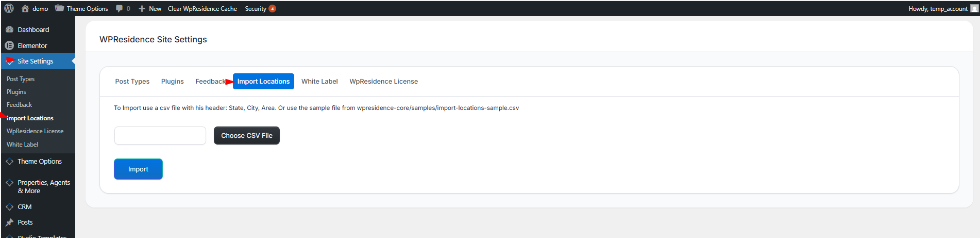
Task: Click the blue Import button
Action: 138,169
